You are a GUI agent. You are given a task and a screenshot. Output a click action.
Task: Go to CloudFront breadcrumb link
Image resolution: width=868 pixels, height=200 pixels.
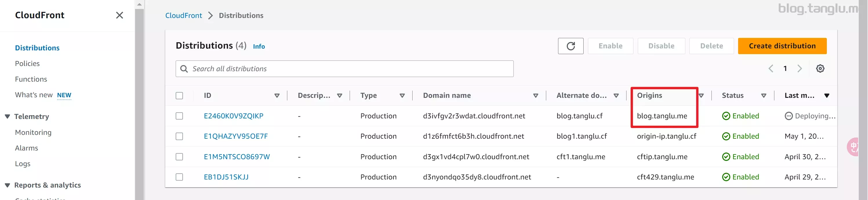coord(184,15)
